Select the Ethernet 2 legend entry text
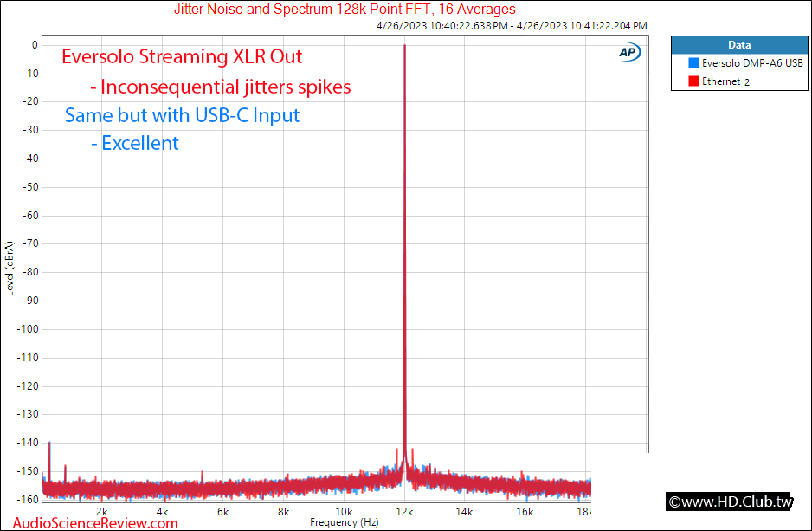 [x=725, y=81]
